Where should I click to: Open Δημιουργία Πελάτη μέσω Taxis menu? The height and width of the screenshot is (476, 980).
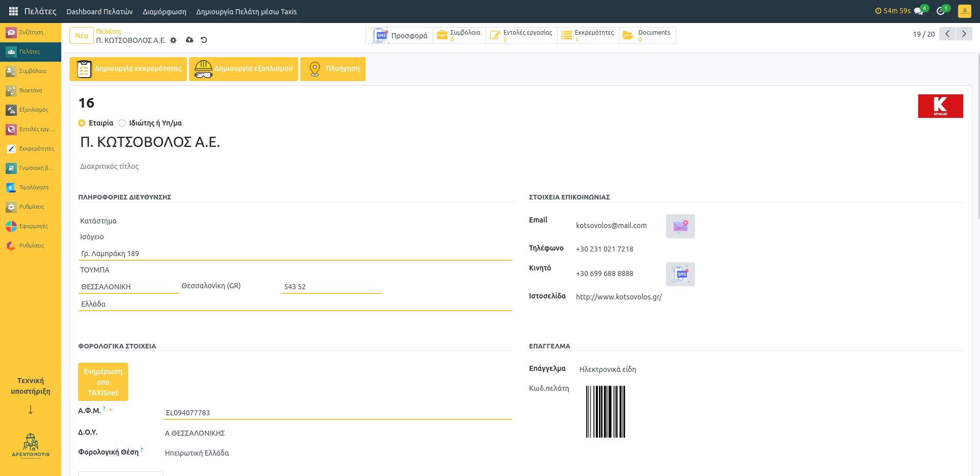246,11
